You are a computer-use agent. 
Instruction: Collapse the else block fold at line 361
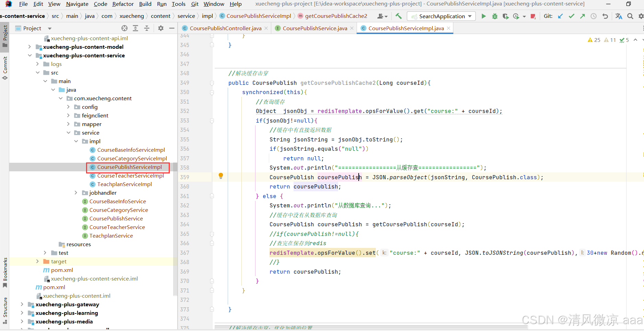coord(212,196)
